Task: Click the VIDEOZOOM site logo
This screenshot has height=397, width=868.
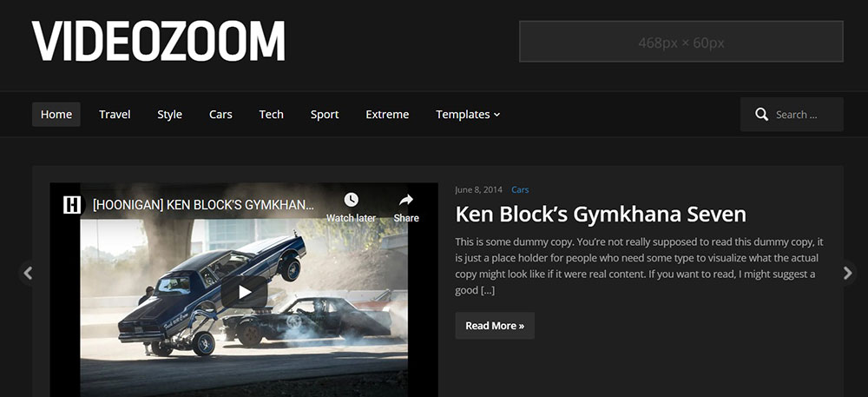Action: (158, 41)
